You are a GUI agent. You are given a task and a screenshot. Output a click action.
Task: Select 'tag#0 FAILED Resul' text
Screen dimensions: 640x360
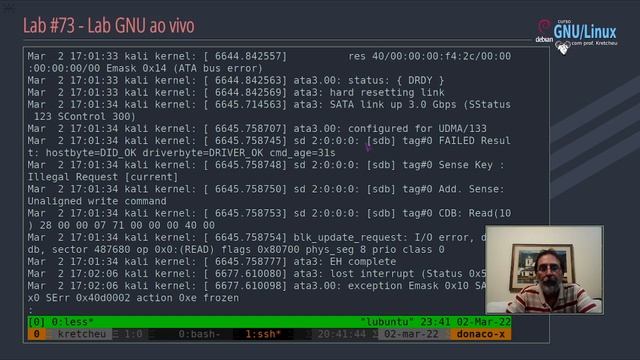click(x=457, y=141)
